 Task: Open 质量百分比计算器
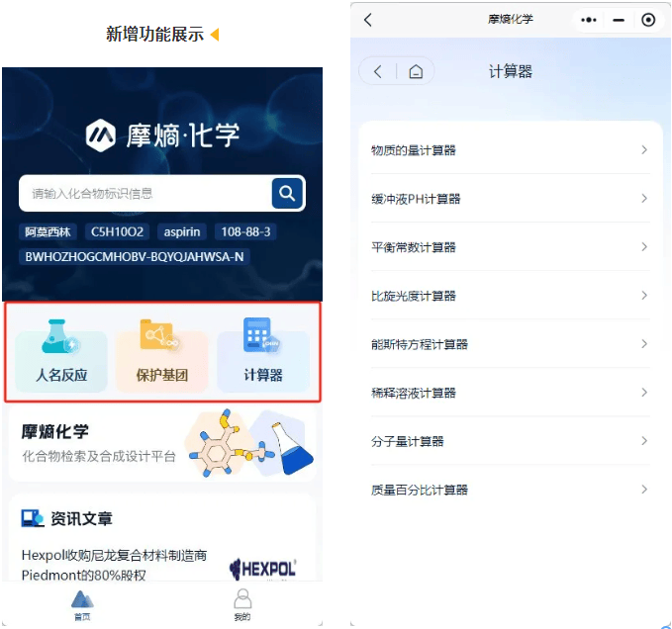(x=510, y=490)
